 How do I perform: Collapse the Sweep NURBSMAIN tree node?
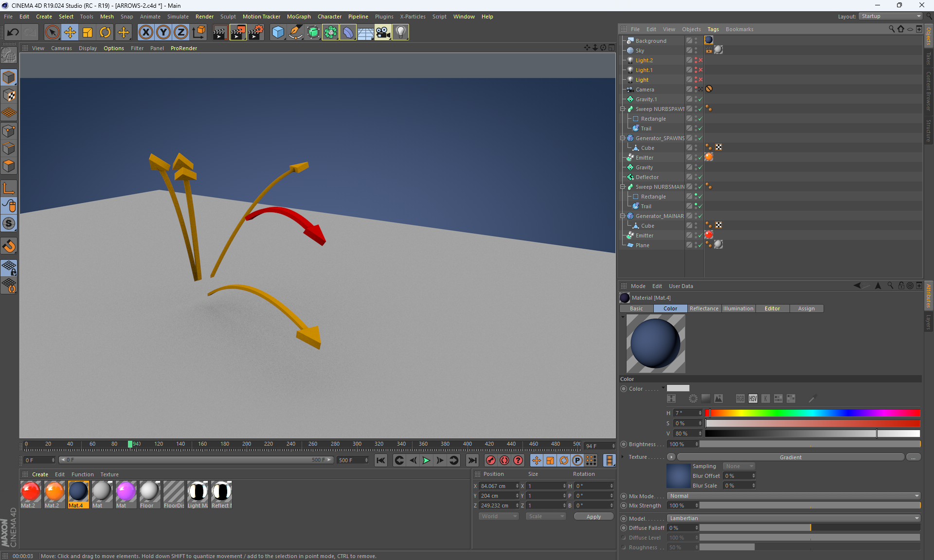click(623, 187)
